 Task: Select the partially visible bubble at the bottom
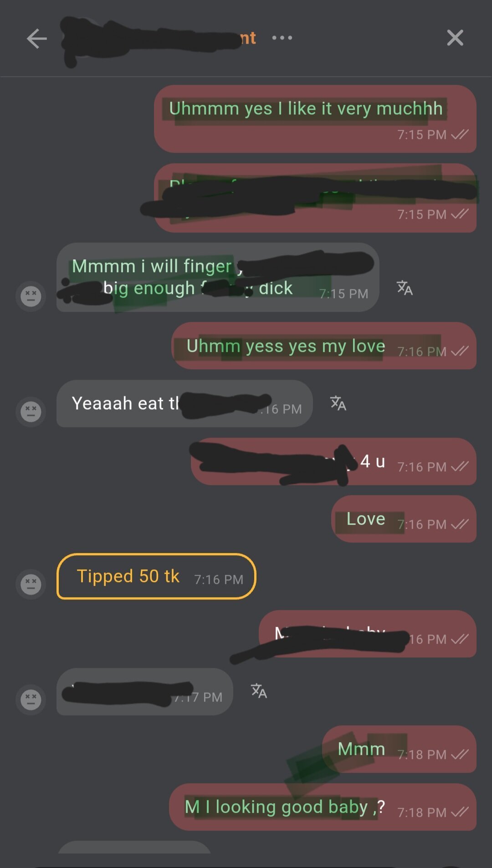(x=134, y=847)
